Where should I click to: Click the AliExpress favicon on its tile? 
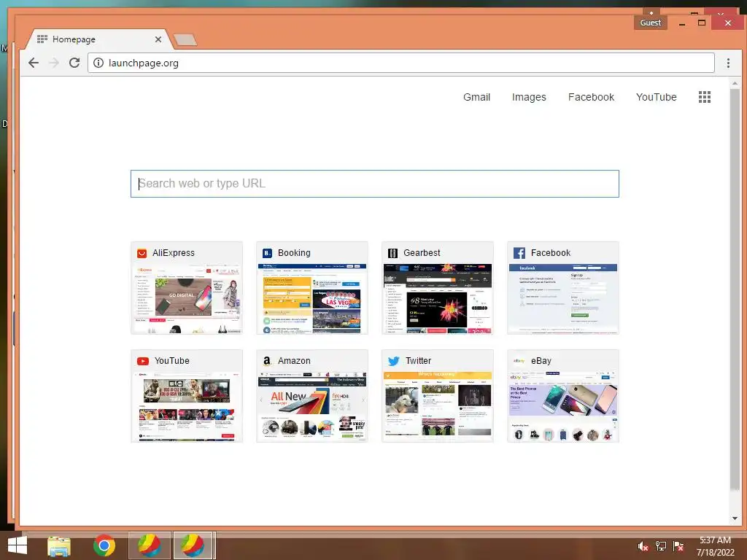(142, 253)
